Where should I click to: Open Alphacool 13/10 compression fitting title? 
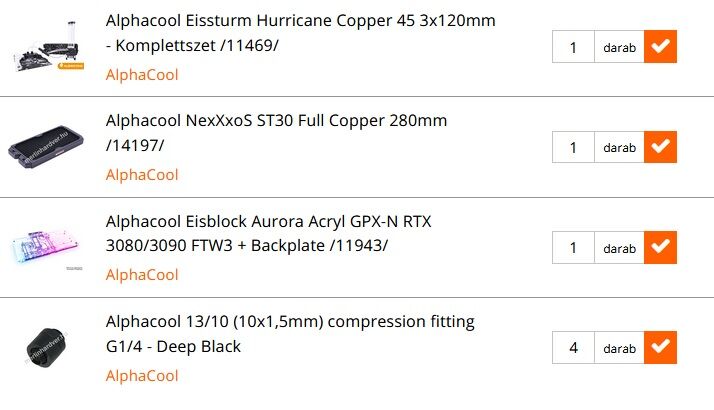point(290,322)
